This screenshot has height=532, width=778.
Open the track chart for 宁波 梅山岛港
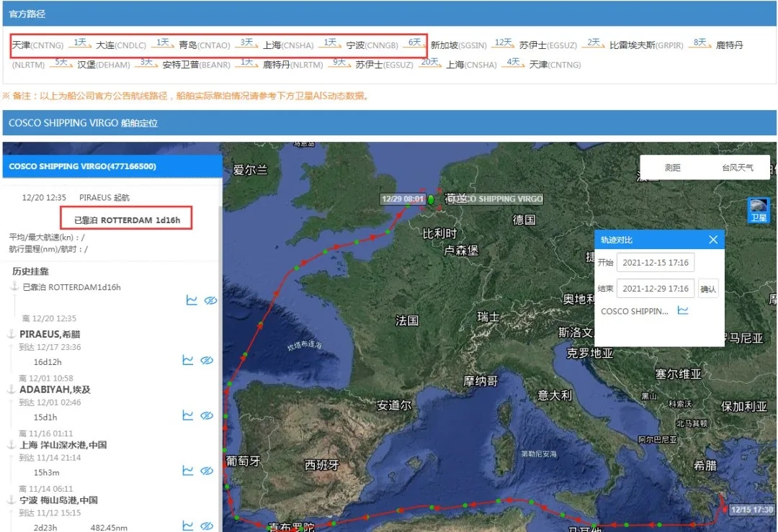[187, 525]
